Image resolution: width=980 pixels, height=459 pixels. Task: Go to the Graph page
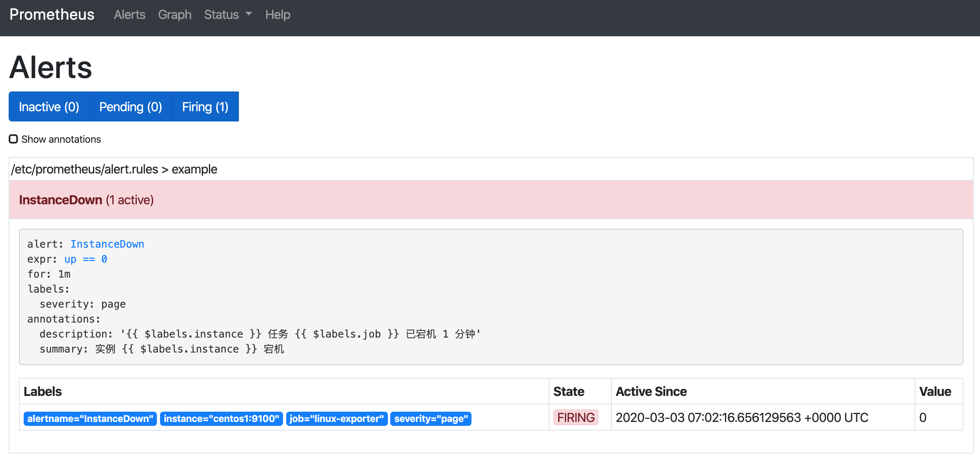(175, 15)
